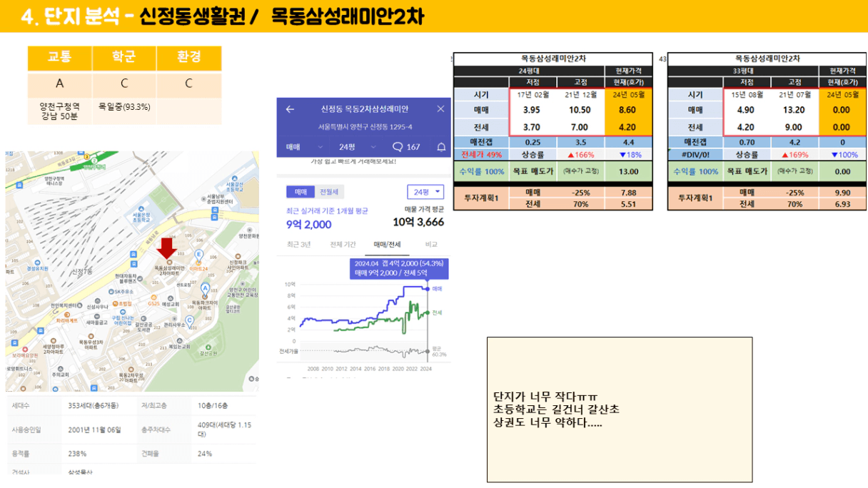This screenshot has width=868, height=488.
Task: Click the address 서울특별시 양천구 신정동 1295-4
Action: (x=364, y=127)
